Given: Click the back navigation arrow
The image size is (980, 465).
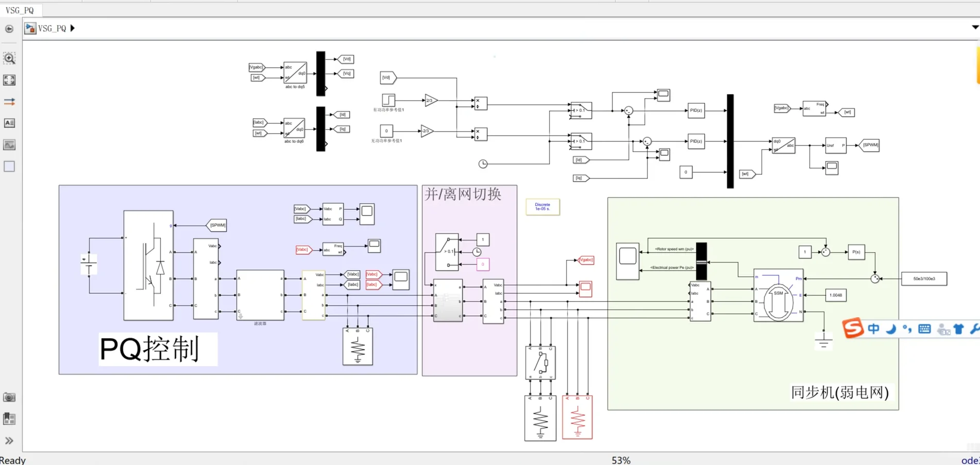Looking at the screenshot, I should pos(9,29).
